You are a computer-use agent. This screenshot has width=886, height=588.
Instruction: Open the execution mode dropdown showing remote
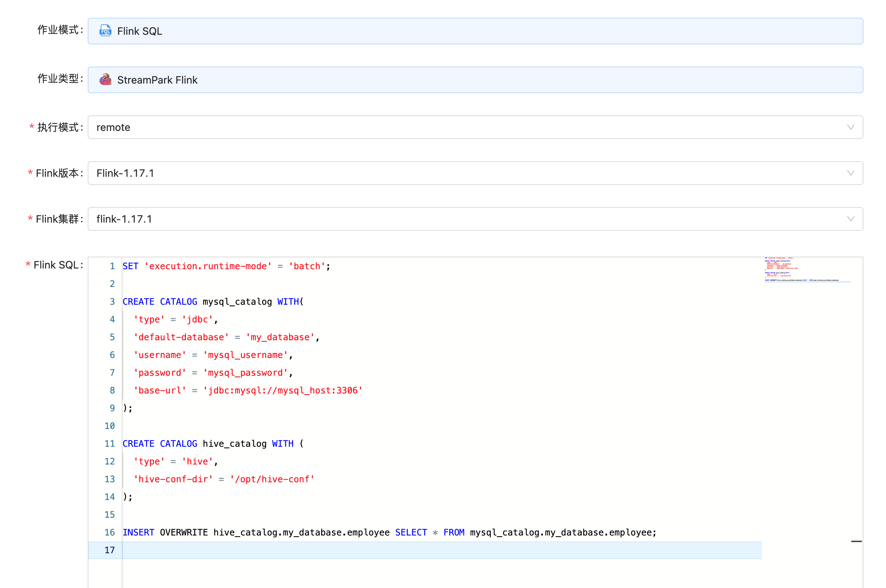coord(475,127)
